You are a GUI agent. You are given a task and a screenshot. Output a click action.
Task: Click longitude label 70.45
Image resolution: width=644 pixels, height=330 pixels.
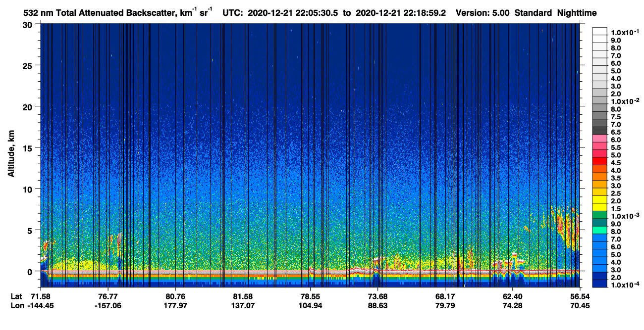click(x=579, y=305)
